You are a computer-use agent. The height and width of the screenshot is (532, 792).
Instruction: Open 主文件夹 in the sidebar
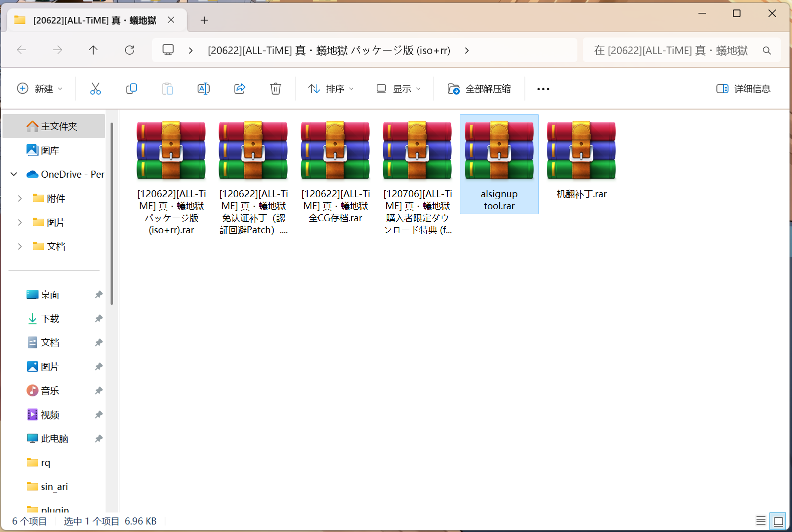click(x=54, y=126)
